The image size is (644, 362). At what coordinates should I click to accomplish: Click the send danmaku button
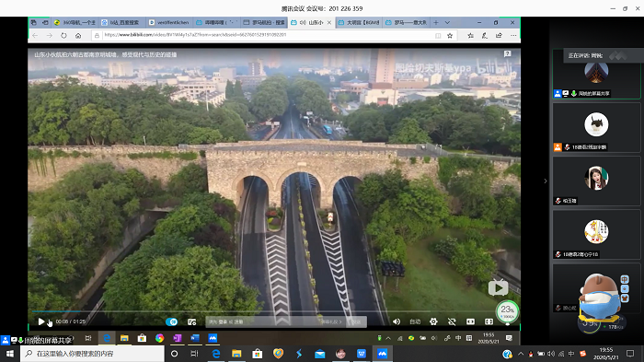357,321
